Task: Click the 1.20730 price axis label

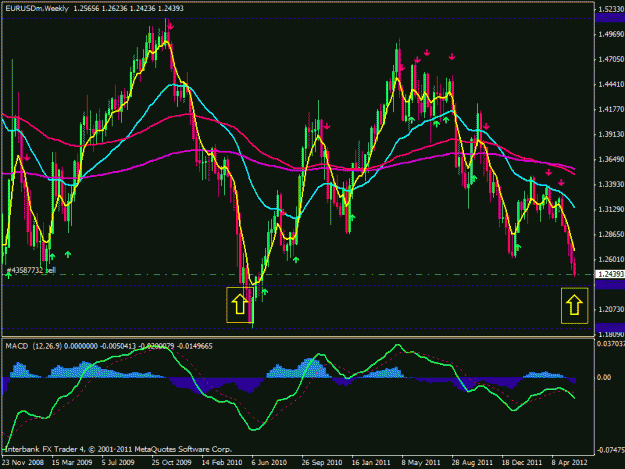Action: [x=611, y=309]
